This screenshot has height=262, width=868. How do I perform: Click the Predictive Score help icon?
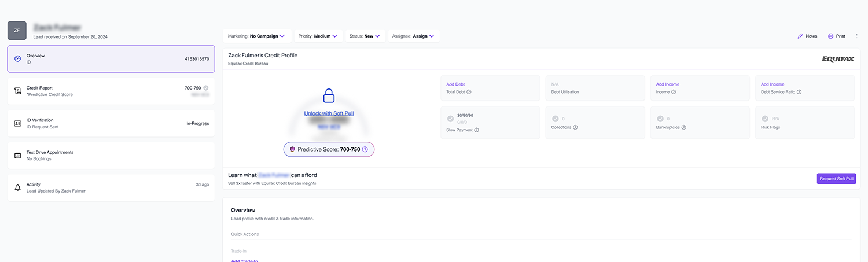(x=365, y=149)
